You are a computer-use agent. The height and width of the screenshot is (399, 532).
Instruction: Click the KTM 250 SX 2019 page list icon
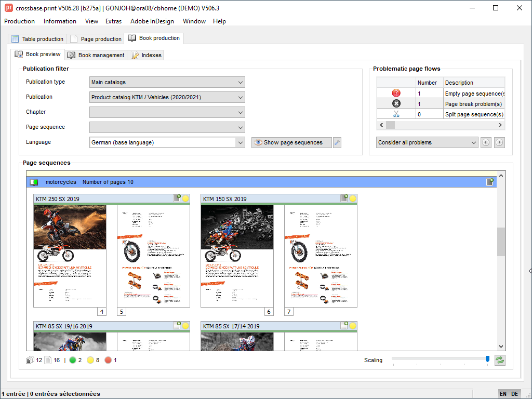tap(177, 198)
